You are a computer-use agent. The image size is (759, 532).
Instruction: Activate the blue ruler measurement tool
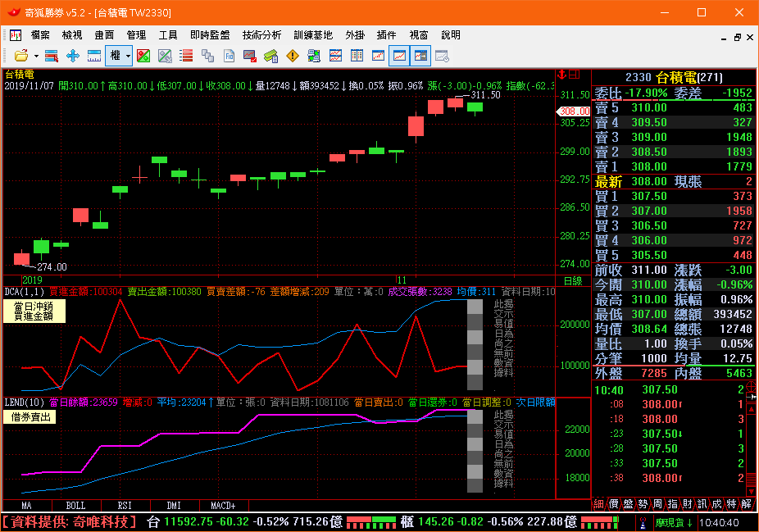coord(94,56)
